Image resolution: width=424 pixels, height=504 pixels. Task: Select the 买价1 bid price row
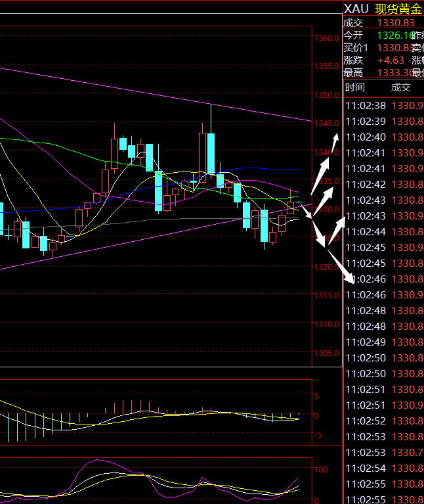(x=381, y=47)
